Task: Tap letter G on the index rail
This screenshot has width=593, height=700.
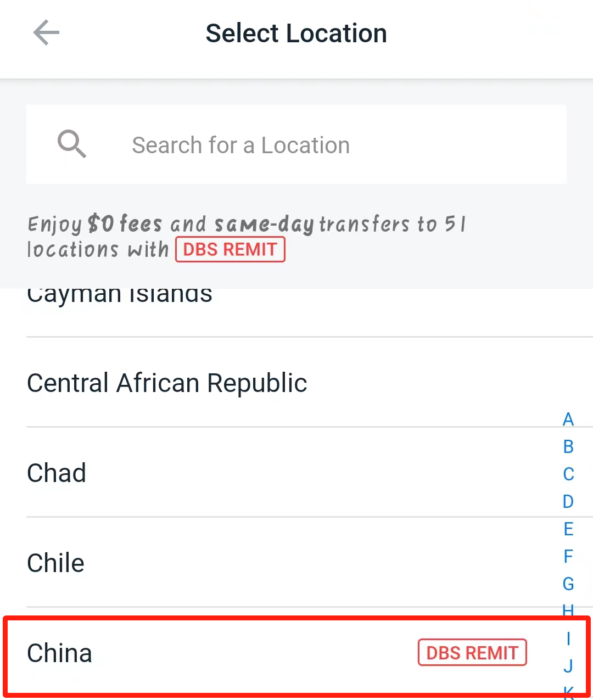Action: point(568,584)
